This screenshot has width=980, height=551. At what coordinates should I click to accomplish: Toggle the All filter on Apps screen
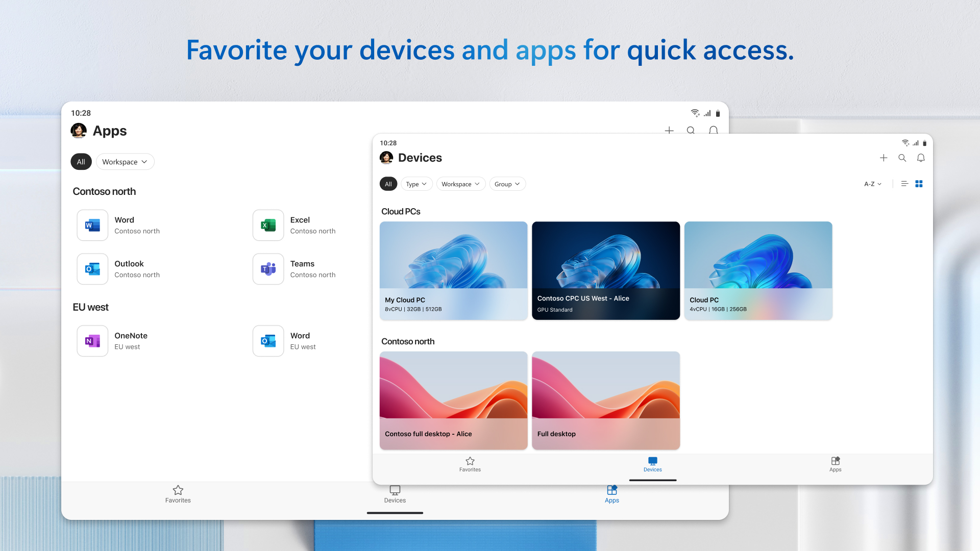click(x=81, y=162)
